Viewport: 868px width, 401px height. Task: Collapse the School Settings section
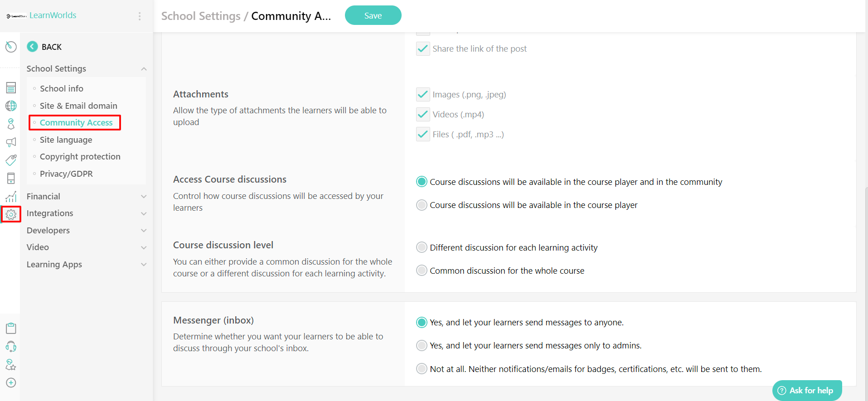144,68
